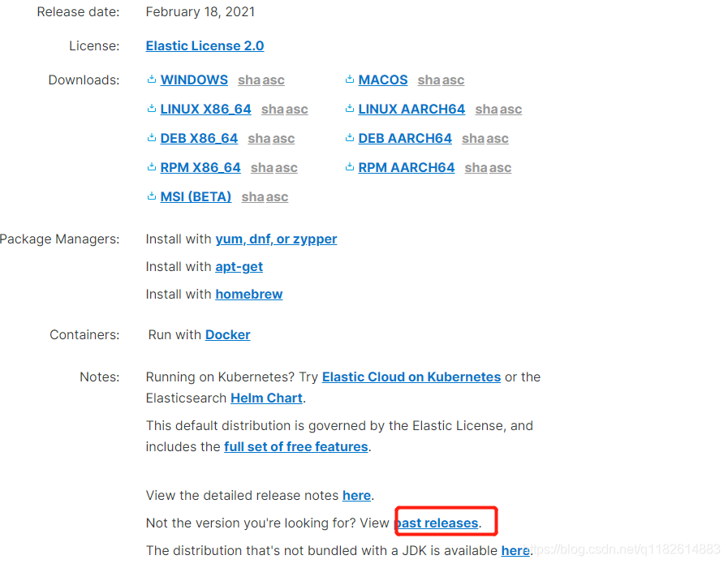Open the asc signature for LINUX AARCH64
The image size is (728, 564).
pos(510,110)
